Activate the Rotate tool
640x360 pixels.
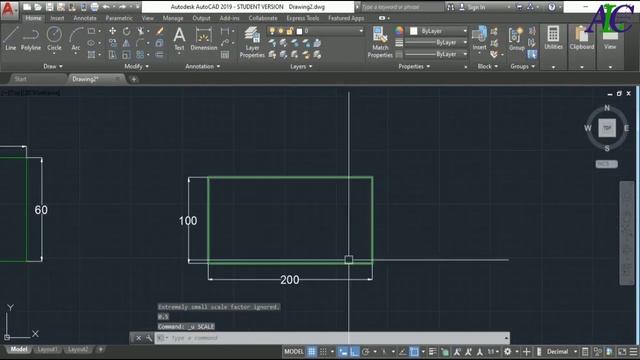pyautogui.click(x=127, y=31)
